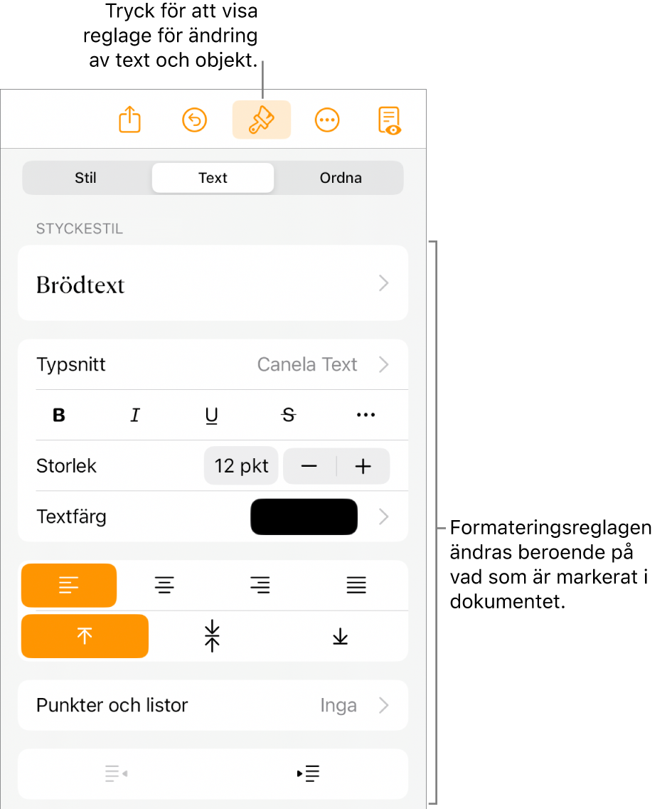Tap the increase indent icon
Viewport: 672px width, 809px height.
(x=309, y=773)
